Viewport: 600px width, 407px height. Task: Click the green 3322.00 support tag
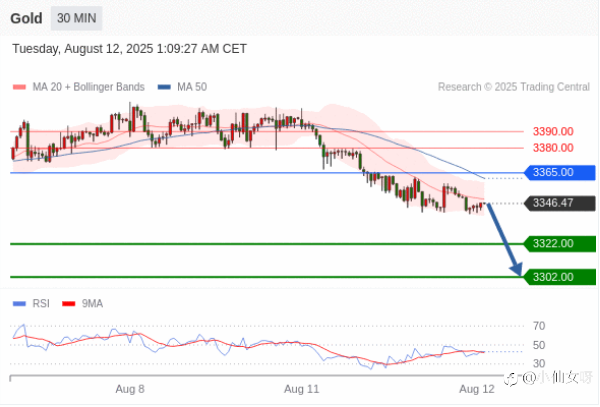(559, 244)
